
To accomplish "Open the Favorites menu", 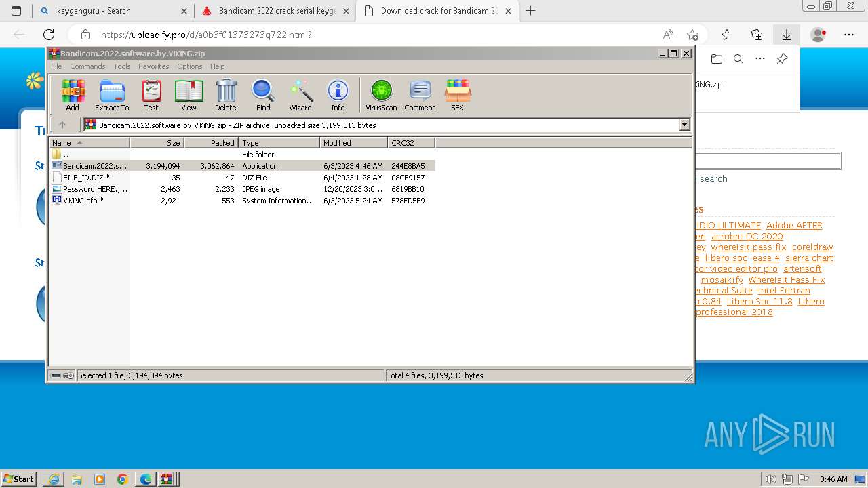I will point(154,66).
